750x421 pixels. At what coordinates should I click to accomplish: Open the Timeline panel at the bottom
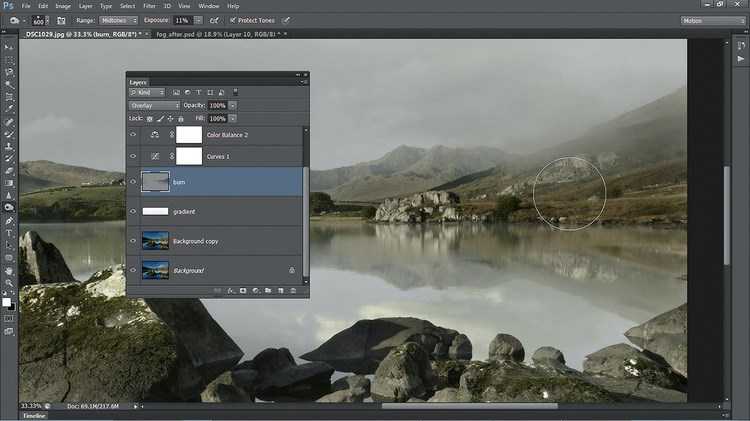tap(34, 416)
